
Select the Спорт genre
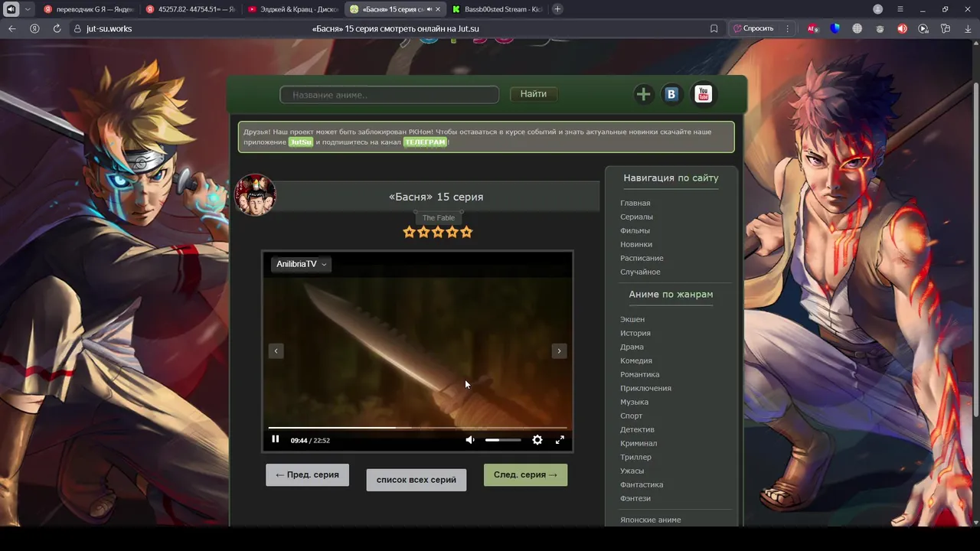pos(632,416)
